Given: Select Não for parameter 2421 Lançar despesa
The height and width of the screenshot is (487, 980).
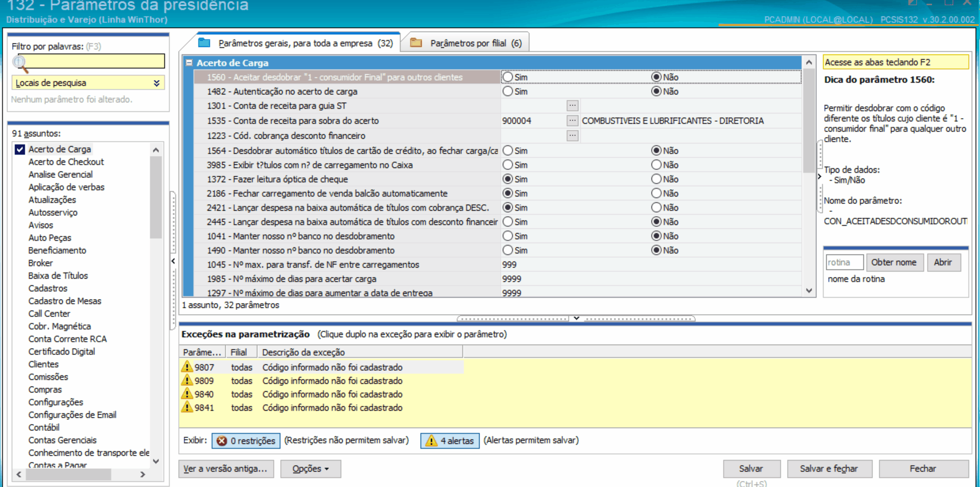Looking at the screenshot, I should (656, 208).
